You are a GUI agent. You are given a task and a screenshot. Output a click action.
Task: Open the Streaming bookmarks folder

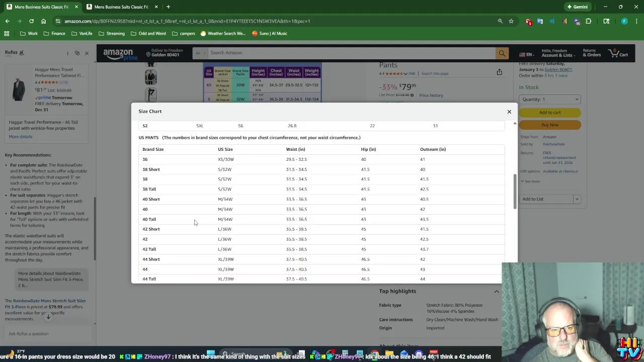(x=112, y=34)
